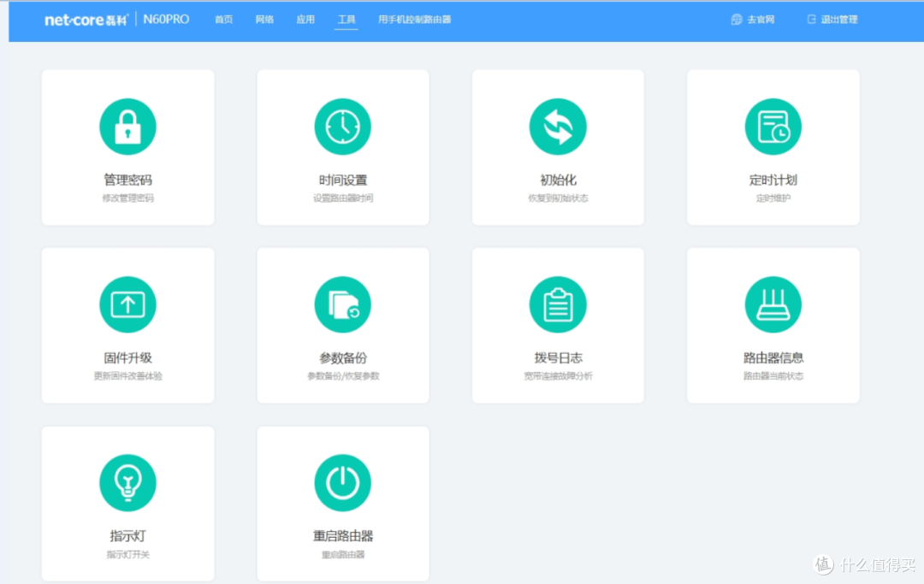
Task: Log out with 退出管理 link
Action: tap(839, 20)
